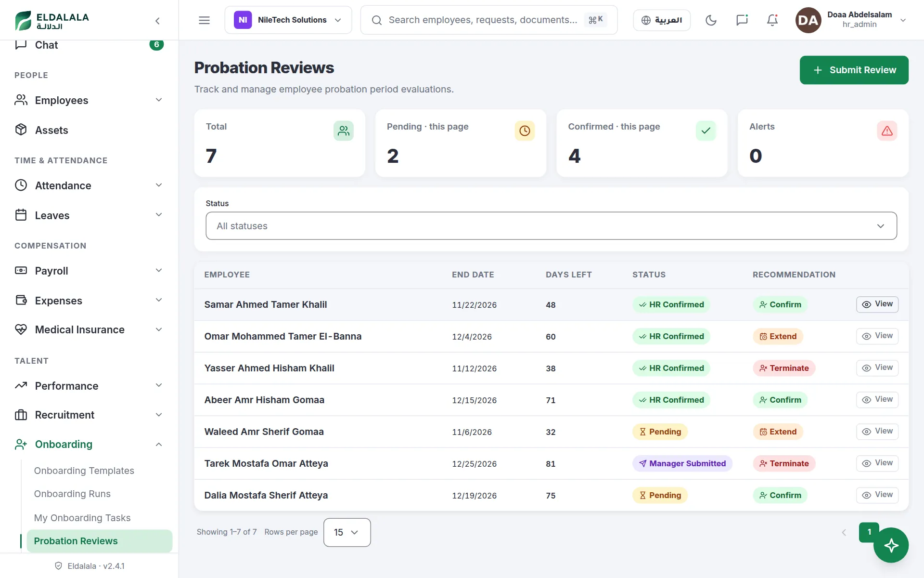The height and width of the screenshot is (578, 924).
Task: Open the Chat item in sidebar
Action: click(x=89, y=45)
